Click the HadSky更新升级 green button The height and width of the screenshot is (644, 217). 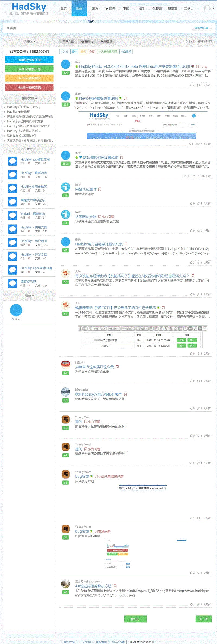(29, 69)
